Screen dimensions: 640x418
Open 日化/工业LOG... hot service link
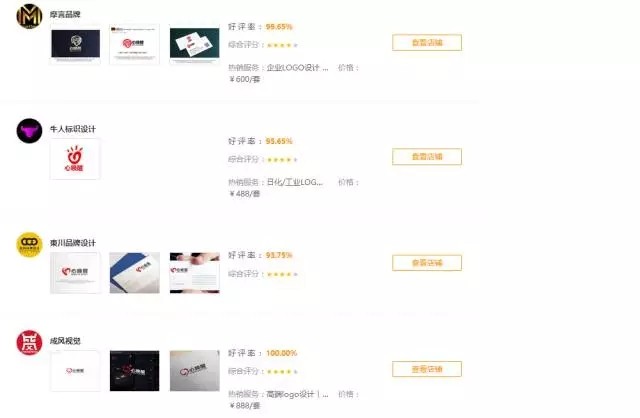tap(295, 182)
